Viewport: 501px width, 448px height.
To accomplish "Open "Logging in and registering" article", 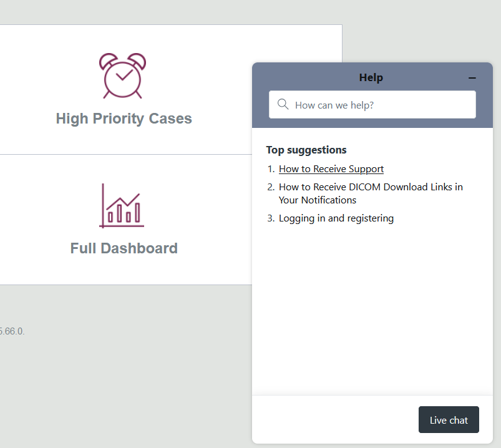I will [x=336, y=218].
